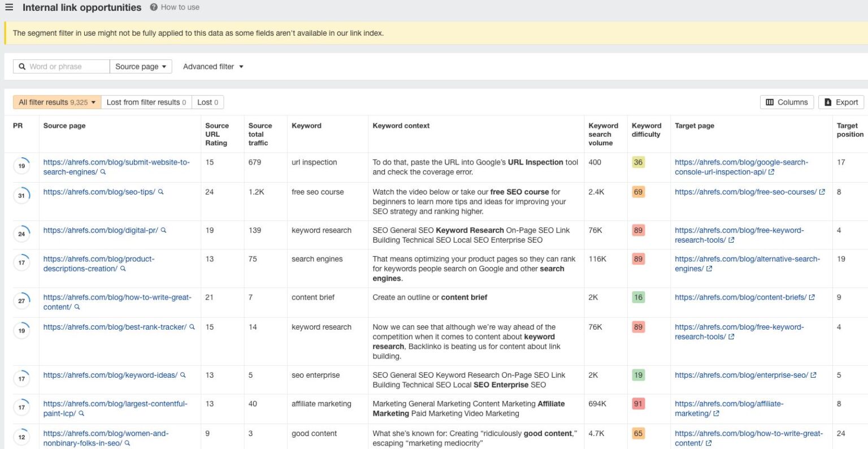Viewport: 868px width, 449px height.
Task: Export the results table
Action: [x=841, y=102]
